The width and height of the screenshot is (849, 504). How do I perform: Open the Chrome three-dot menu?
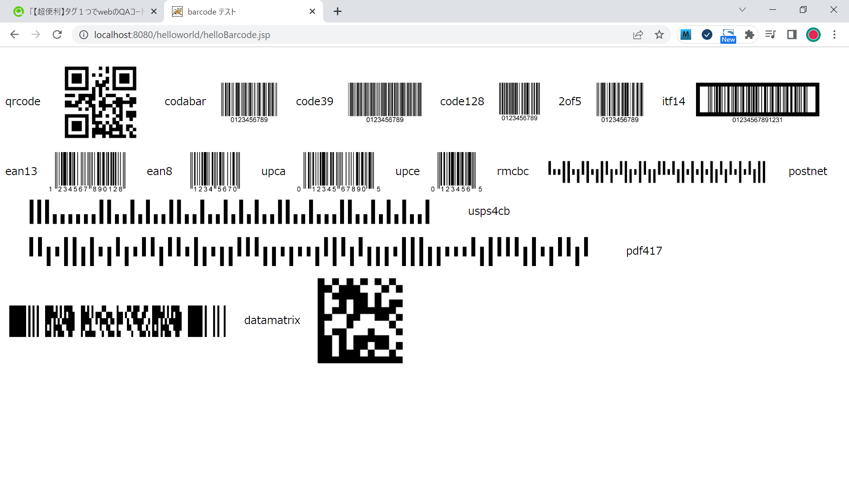pos(835,34)
